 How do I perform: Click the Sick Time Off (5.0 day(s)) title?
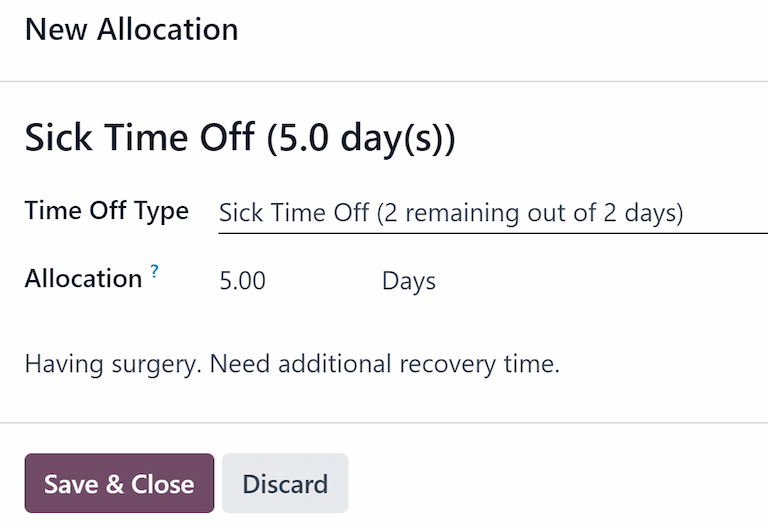pyautogui.click(x=240, y=137)
